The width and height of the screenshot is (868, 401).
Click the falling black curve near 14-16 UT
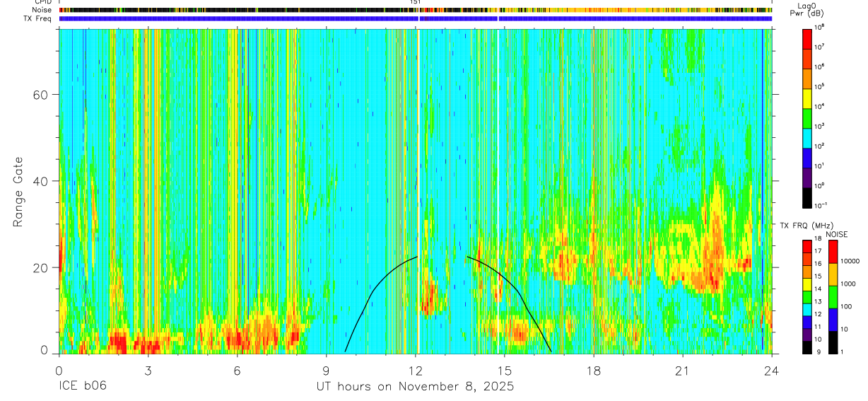(x=520, y=291)
